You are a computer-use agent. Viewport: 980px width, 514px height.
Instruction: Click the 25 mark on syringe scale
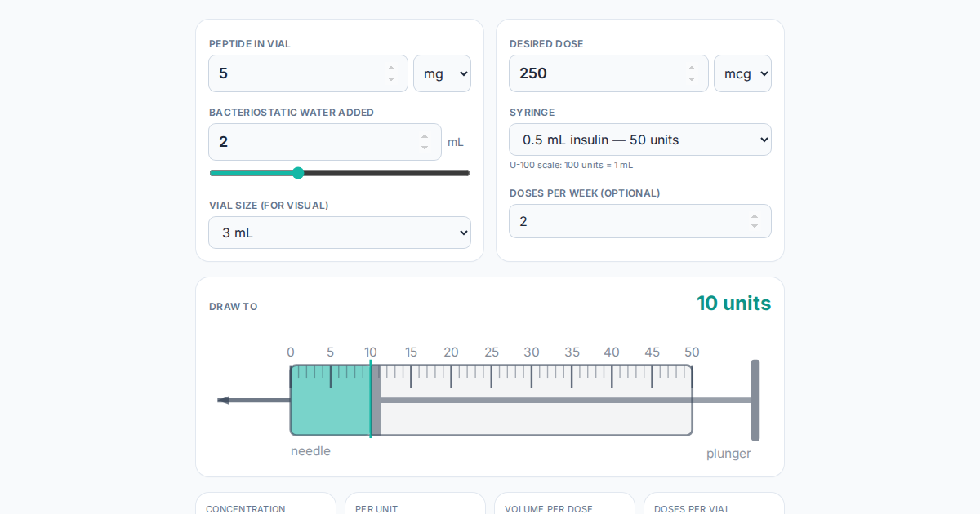click(x=492, y=352)
